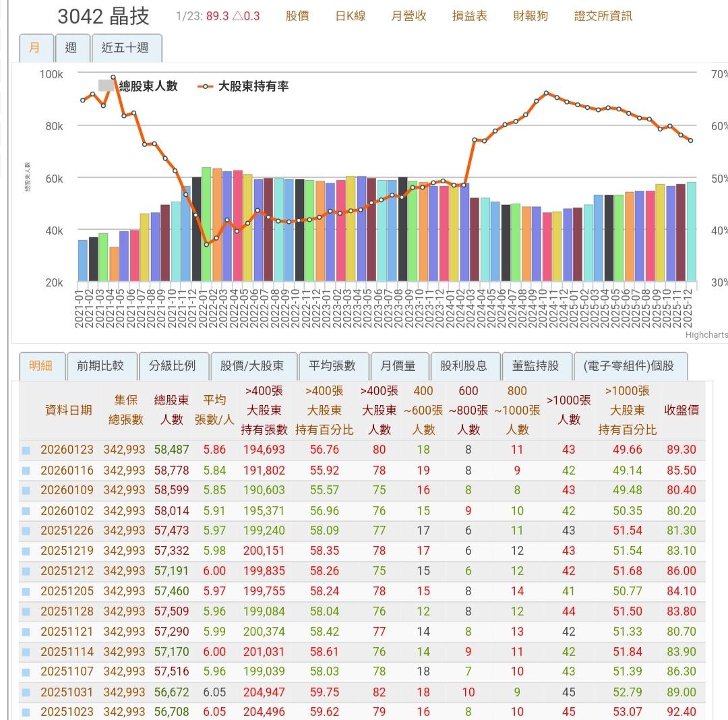
Task: Open the 日K線 chart link
Action: [351, 16]
